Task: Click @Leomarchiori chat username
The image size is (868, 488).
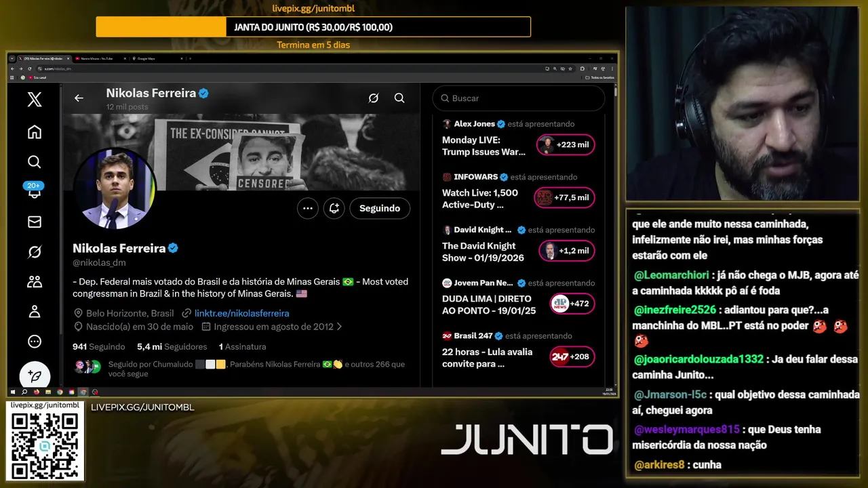Action: point(671,275)
